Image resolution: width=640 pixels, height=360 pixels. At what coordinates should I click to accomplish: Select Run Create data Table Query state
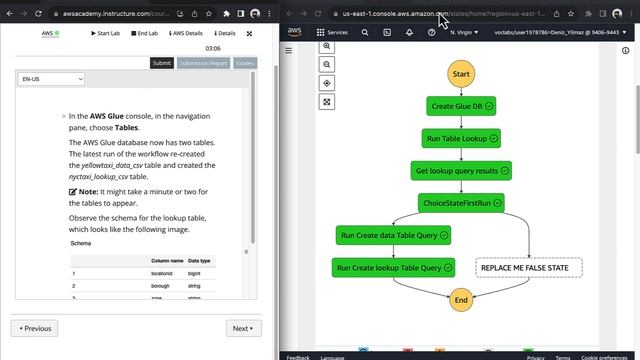pyautogui.click(x=393, y=236)
